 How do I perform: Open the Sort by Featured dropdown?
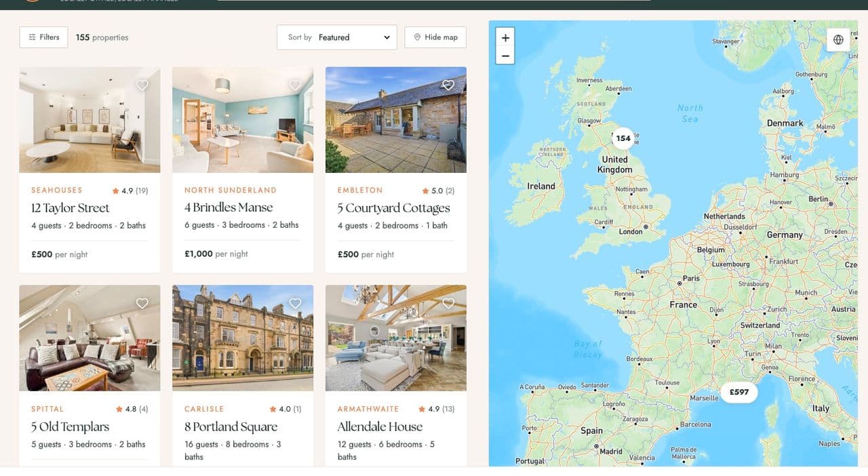pyautogui.click(x=337, y=37)
